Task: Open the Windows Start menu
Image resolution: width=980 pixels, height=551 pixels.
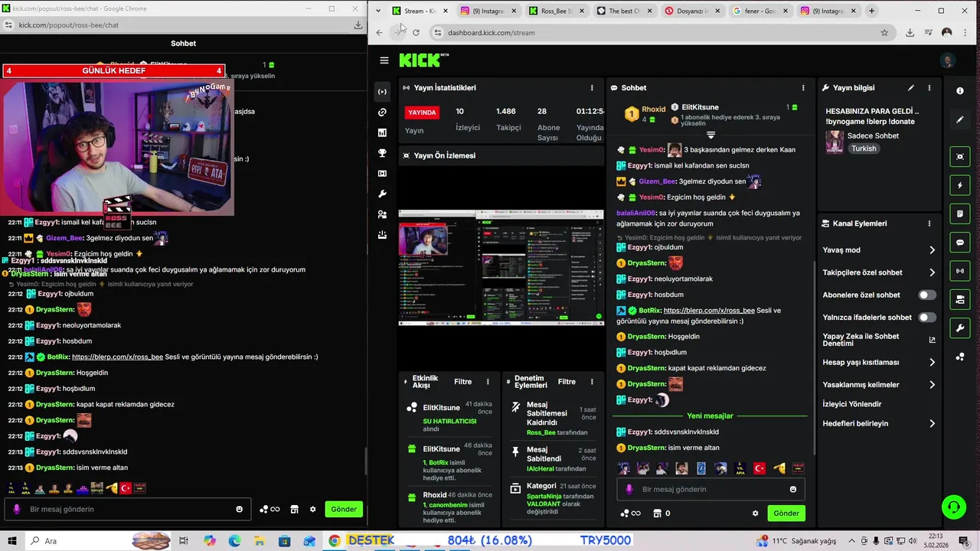Action: [11, 541]
